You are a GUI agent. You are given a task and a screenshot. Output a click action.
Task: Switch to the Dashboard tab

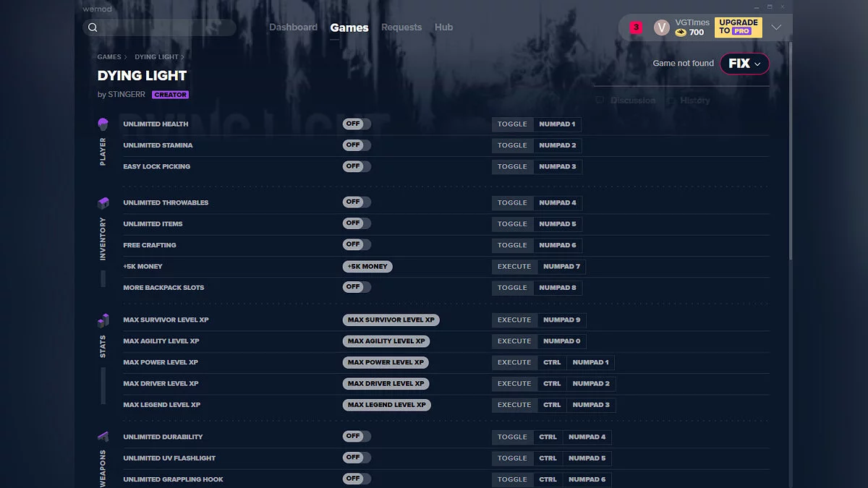tap(293, 27)
